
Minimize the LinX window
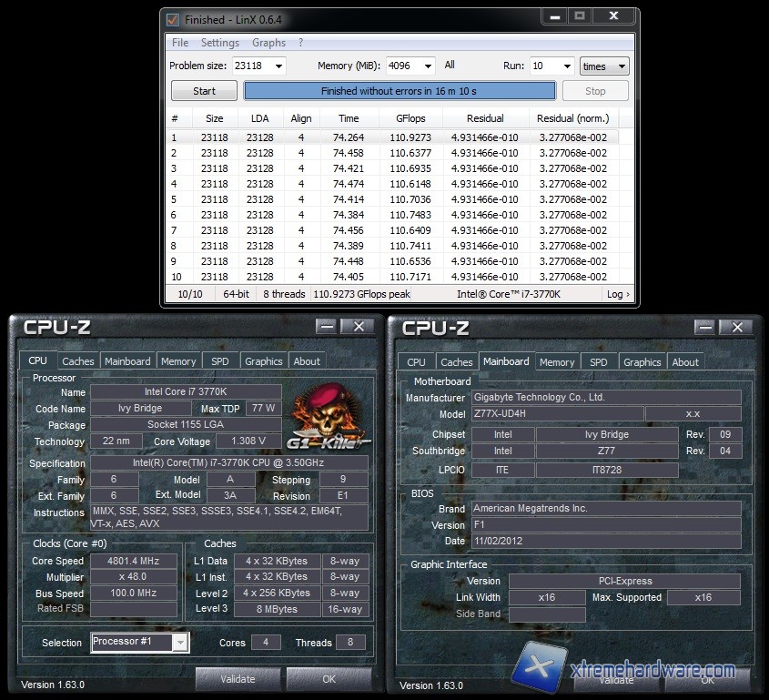[554, 17]
